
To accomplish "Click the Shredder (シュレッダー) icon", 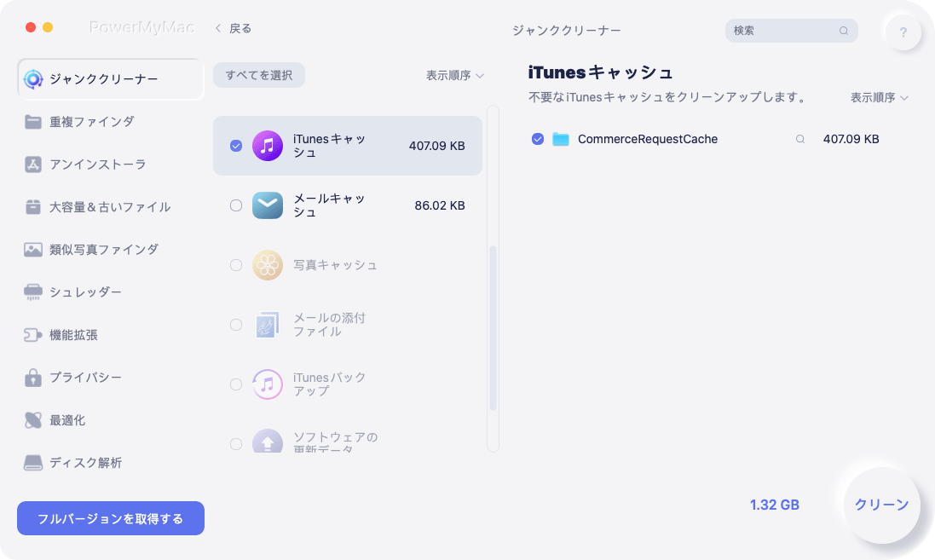I will tap(33, 292).
